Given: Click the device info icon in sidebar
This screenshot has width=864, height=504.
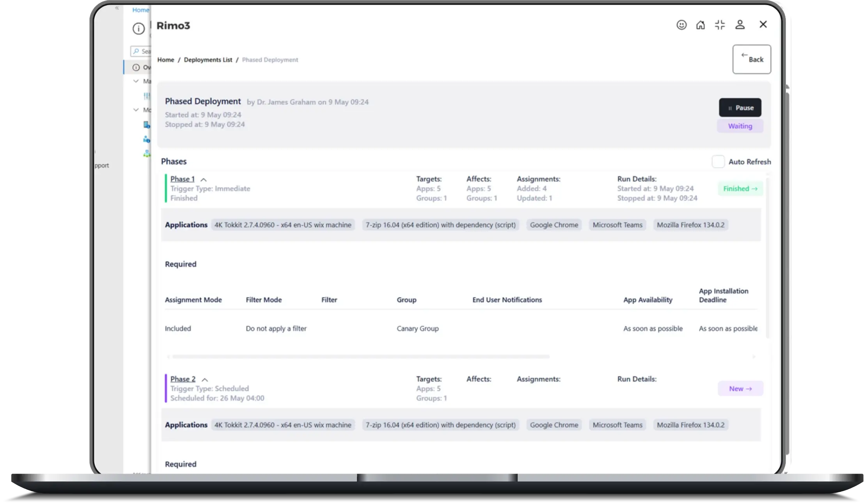Looking at the screenshot, I should click(147, 125).
